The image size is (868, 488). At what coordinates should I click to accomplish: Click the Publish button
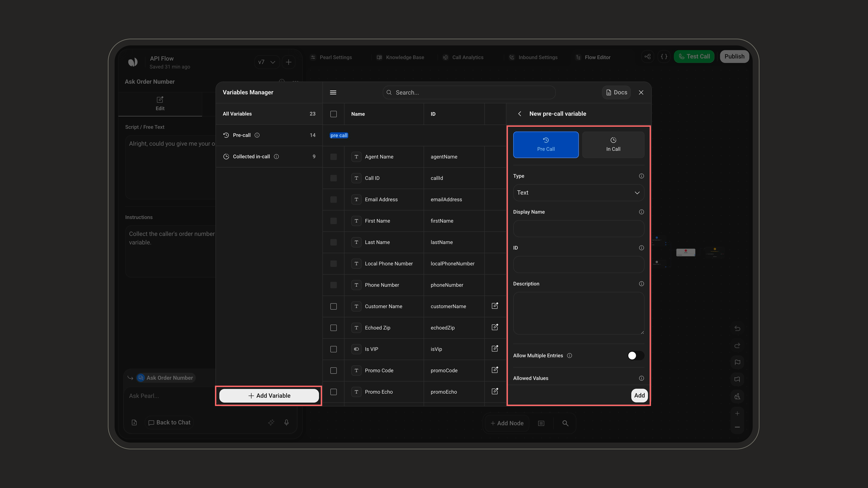click(x=734, y=57)
